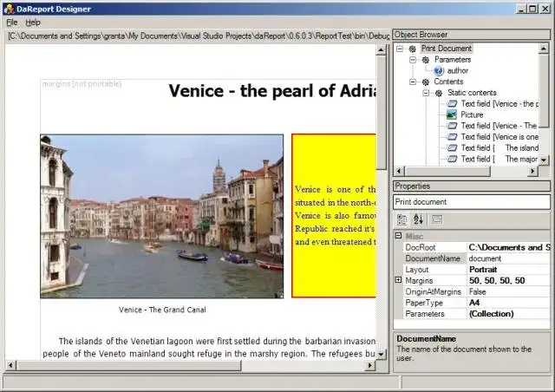Click the Parameters (Collection) value
Image resolution: width=555 pixels, height=392 pixels.
509,314
